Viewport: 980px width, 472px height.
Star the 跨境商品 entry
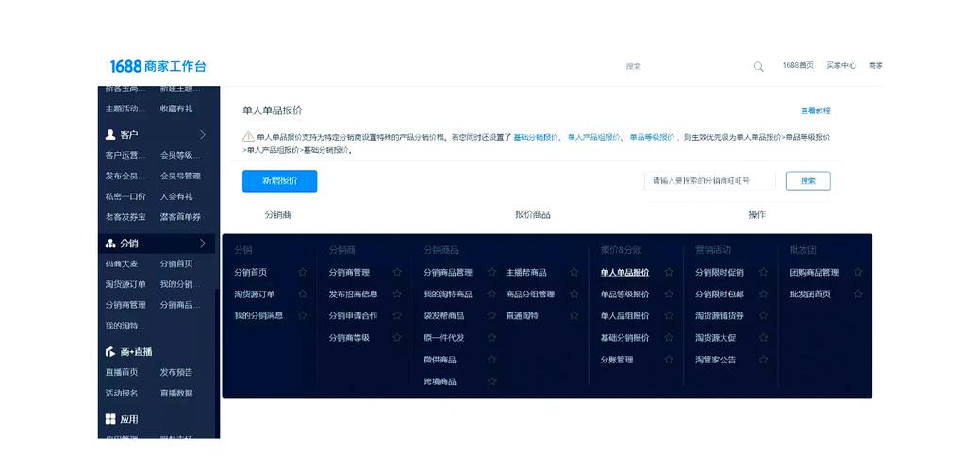(x=491, y=381)
